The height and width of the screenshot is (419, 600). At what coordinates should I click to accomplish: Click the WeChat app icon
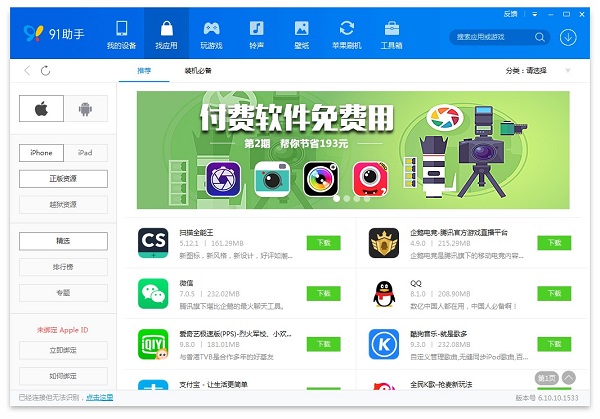(x=153, y=293)
